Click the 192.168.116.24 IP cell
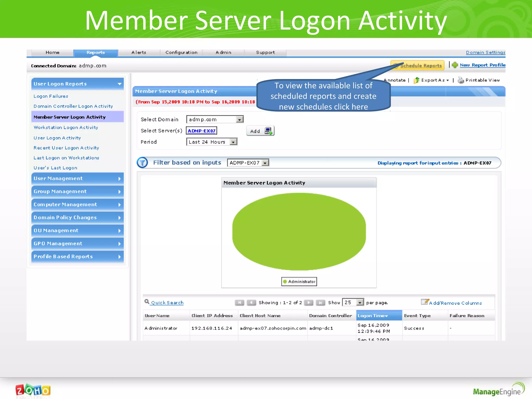This screenshot has width=532, height=399. tap(212, 328)
